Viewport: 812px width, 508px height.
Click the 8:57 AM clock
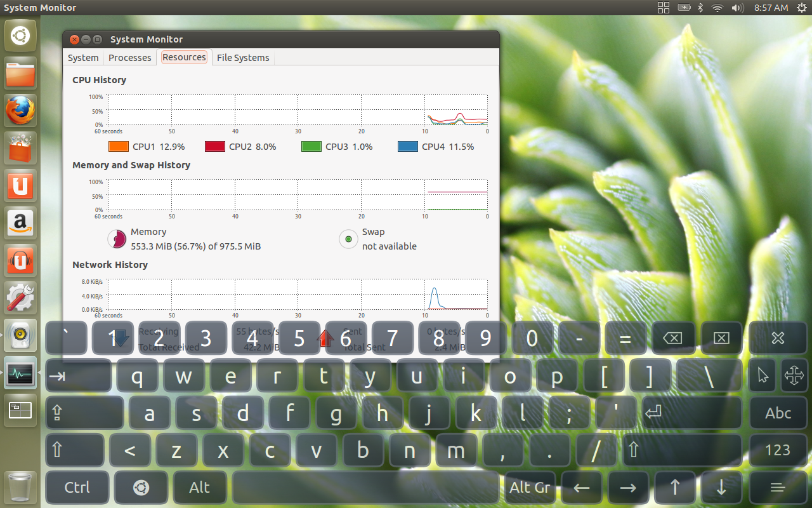click(x=771, y=8)
